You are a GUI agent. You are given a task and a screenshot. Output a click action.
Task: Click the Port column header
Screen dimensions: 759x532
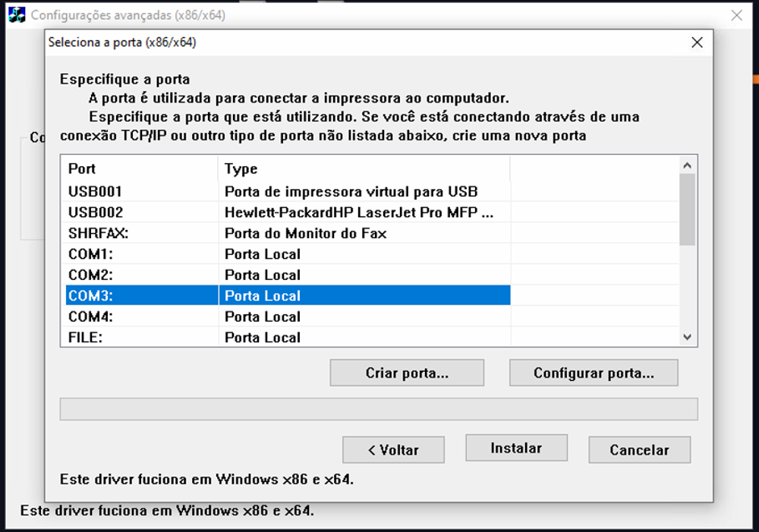140,168
